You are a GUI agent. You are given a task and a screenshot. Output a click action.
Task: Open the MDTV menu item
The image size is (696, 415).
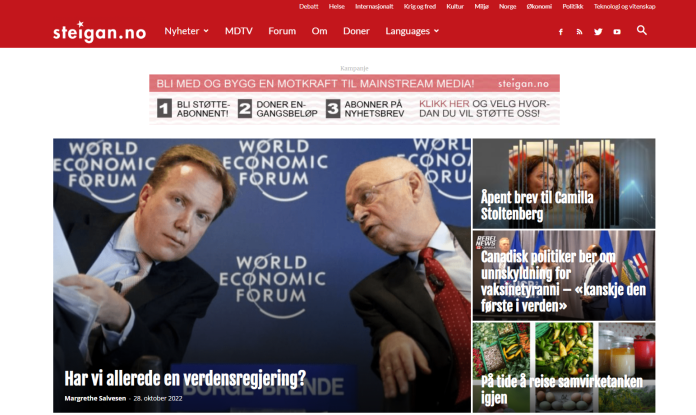pyautogui.click(x=238, y=31)
